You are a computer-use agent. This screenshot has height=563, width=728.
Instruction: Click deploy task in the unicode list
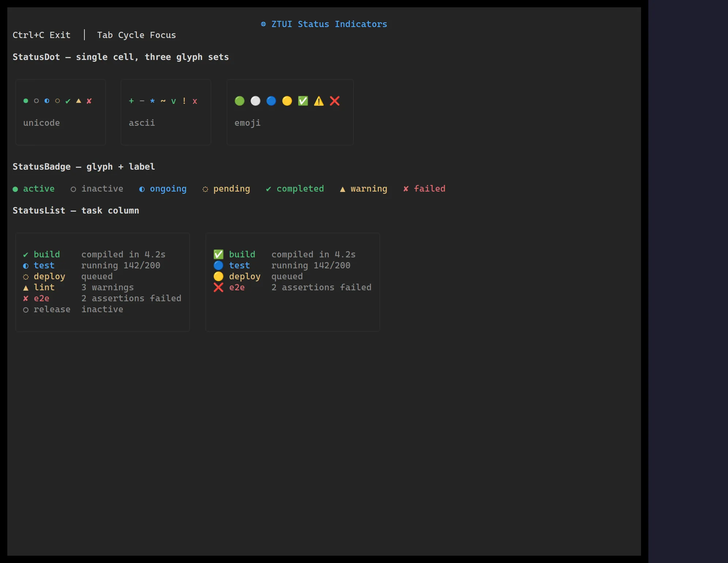49,277
